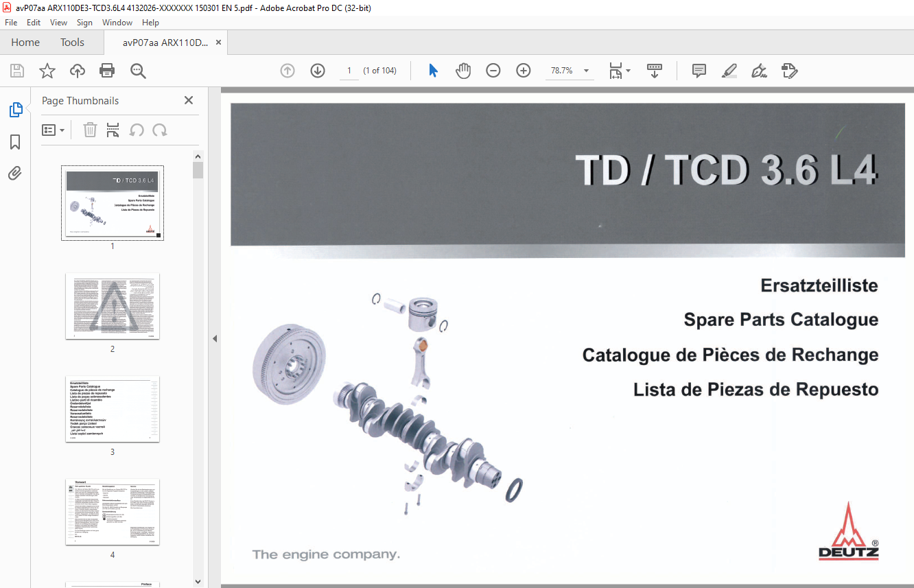The height and width of the screenshot is (588, 914).
Task: Click the insert pages icon in thumbnails
Action: tap(113, 130)
